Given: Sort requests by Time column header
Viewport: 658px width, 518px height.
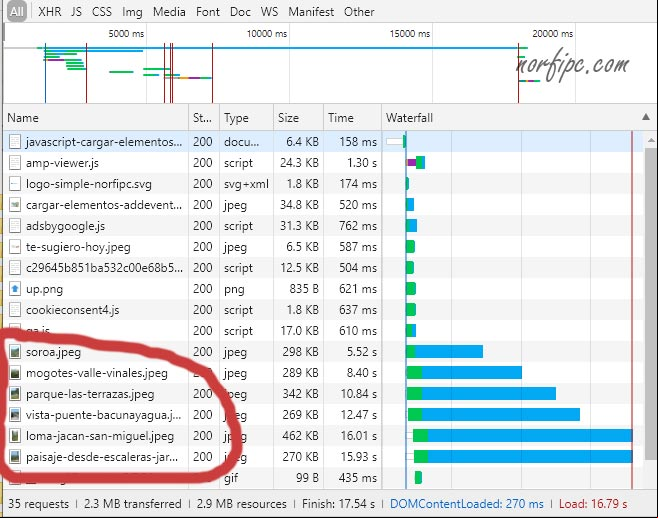Looking at the screenshot, I should tap(341, 118).
